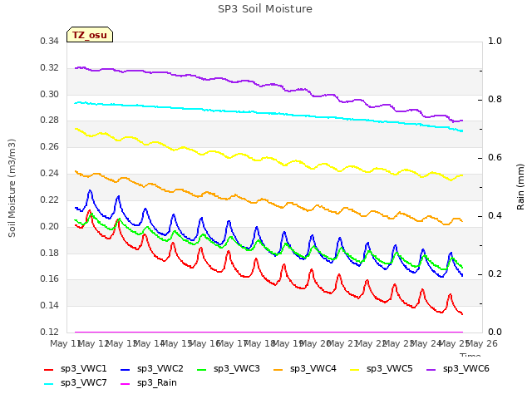532x399 pixels.
Task: Click the 0.6 rain axis tick label
Action: (x=495, y=158)
